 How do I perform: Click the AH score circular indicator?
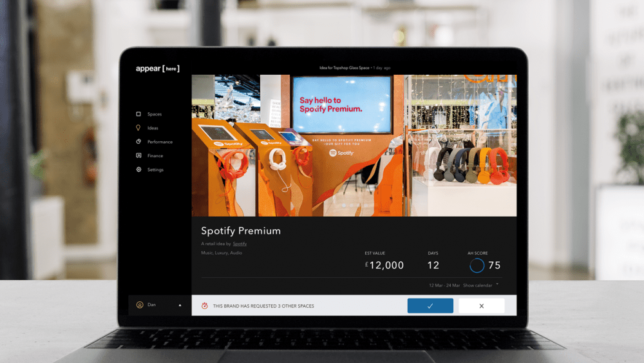[x=477, y=266]
